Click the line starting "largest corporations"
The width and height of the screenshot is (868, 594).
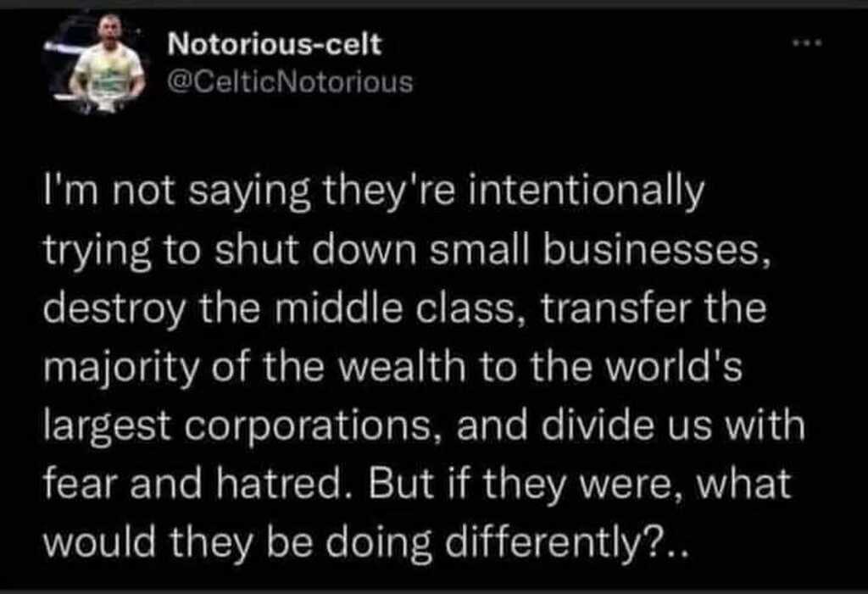click(x=424, y=425)
